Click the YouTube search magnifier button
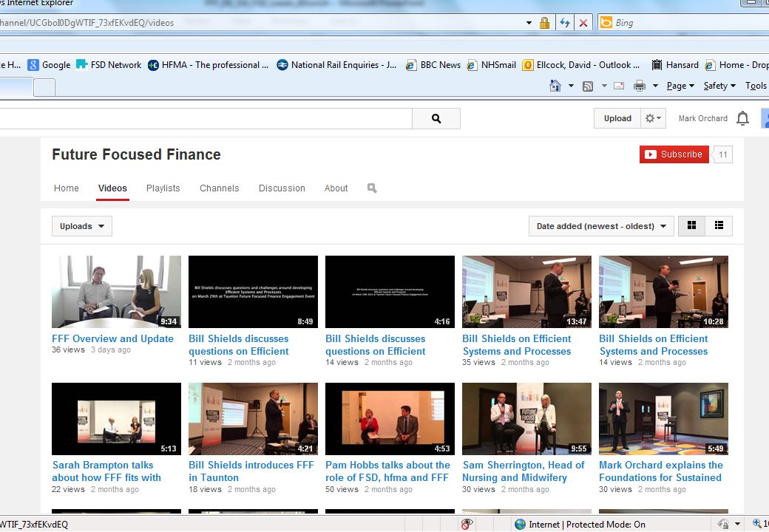 tap(436, 118)
